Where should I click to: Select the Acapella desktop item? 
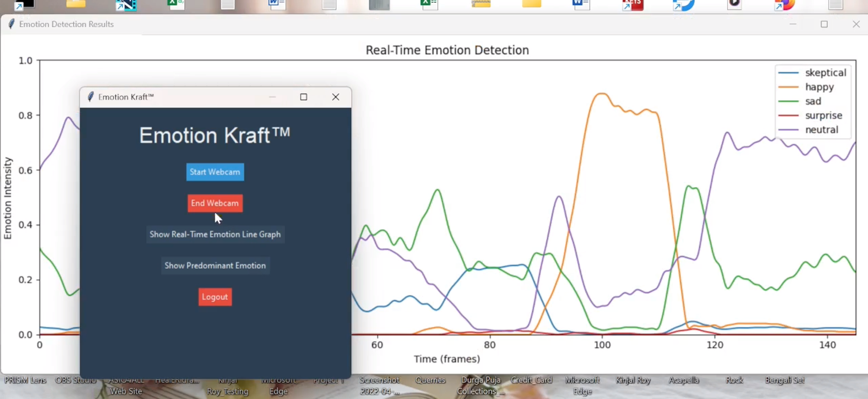click(x=683, y=380)
